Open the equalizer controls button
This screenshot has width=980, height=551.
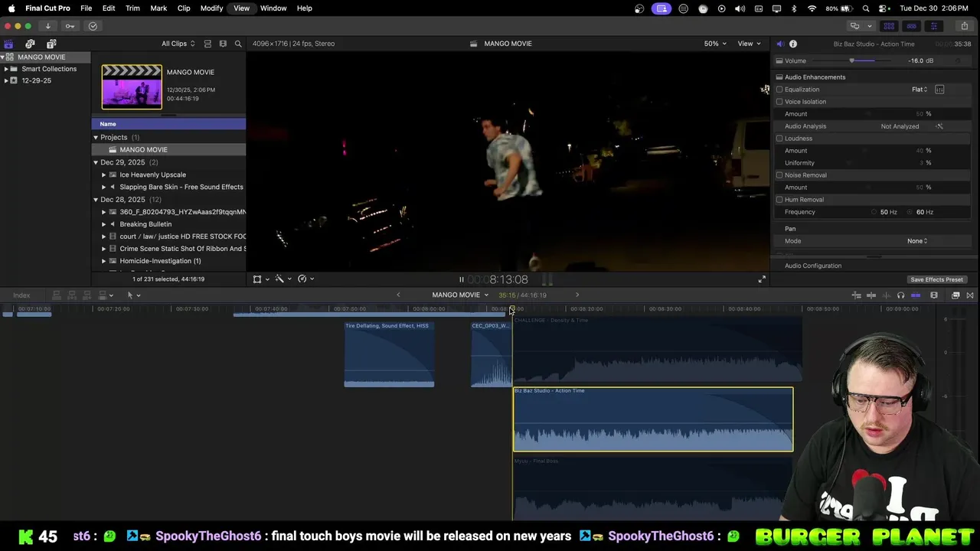[939, 90]
